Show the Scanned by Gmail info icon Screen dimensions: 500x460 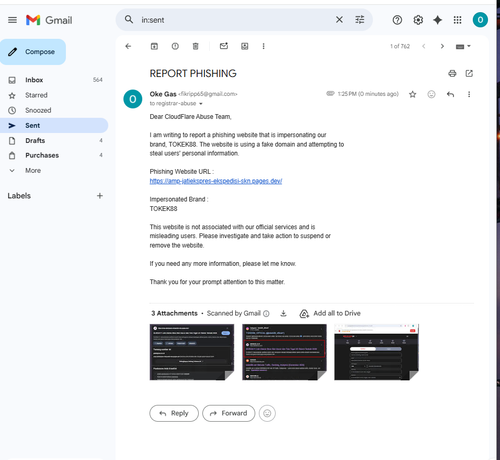(266, 314)
